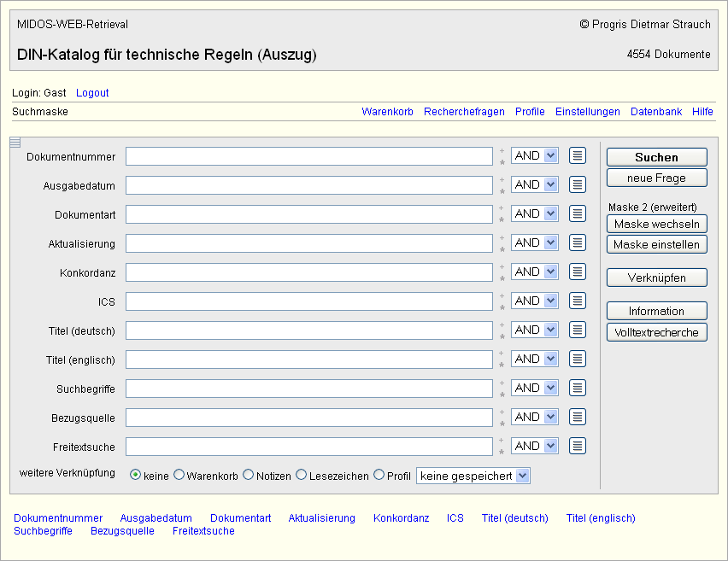Click the list icon next to ICS field
This screenshot has width=728, height=561.
(x=578, y=301)
